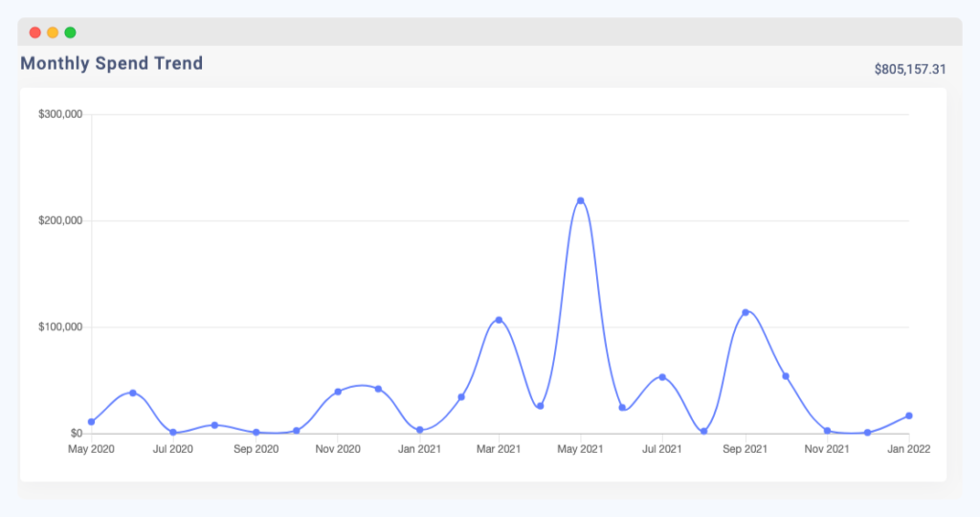Select the March 2021 data point

pos(499,320)
